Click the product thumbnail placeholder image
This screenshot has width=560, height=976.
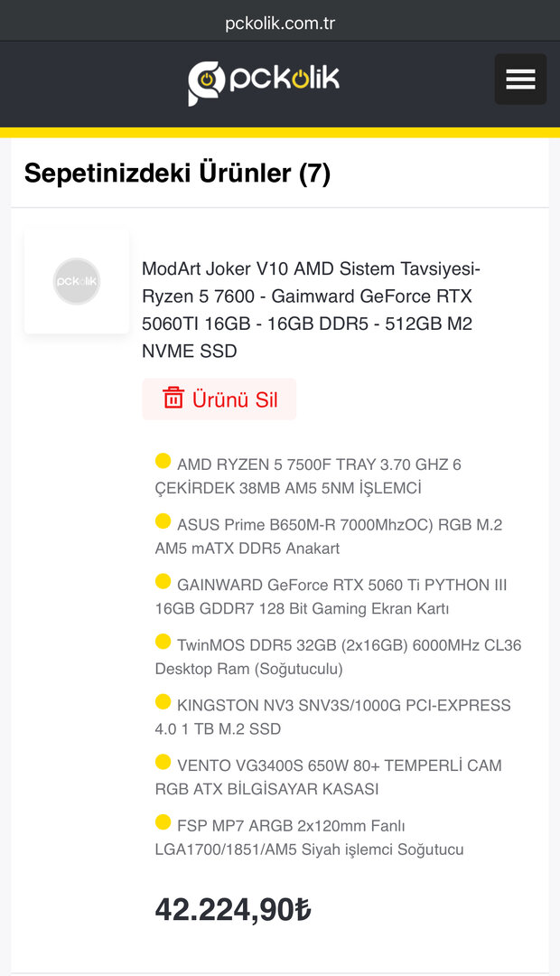click(x=77, y=281)
